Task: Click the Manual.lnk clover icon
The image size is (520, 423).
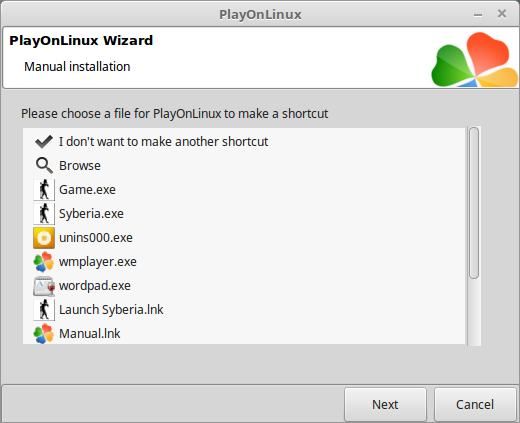Action: [x=44, y=334]
